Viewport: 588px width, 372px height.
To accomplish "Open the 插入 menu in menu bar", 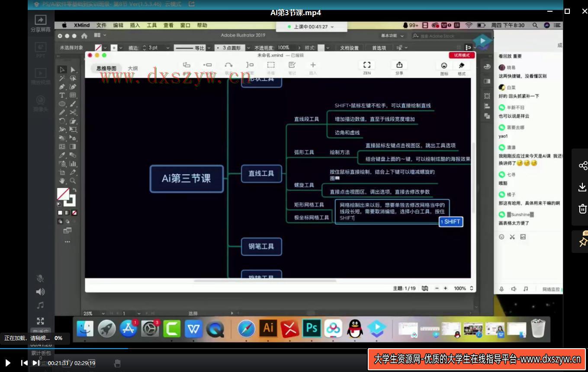I will (135, 26).
